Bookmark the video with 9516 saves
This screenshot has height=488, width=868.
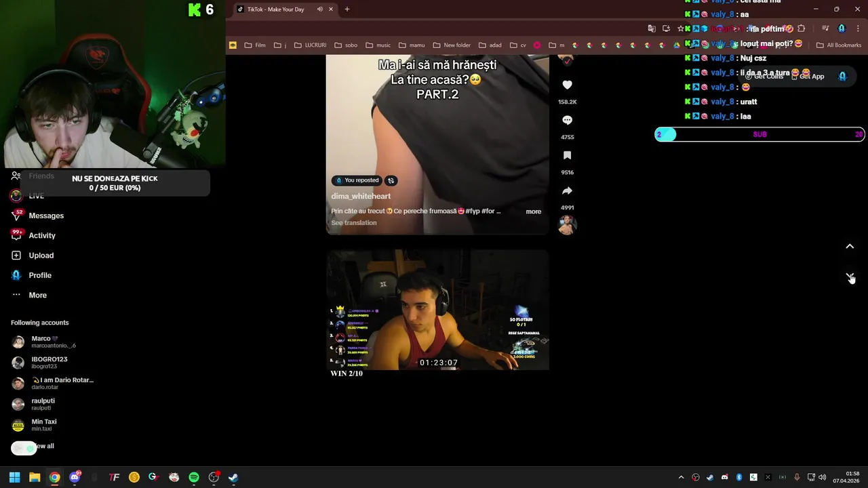point(568,155)
